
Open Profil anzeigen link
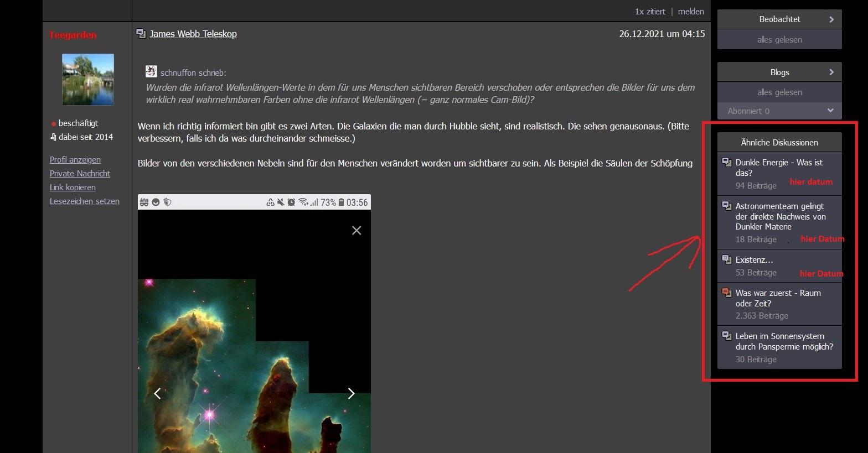75,160
